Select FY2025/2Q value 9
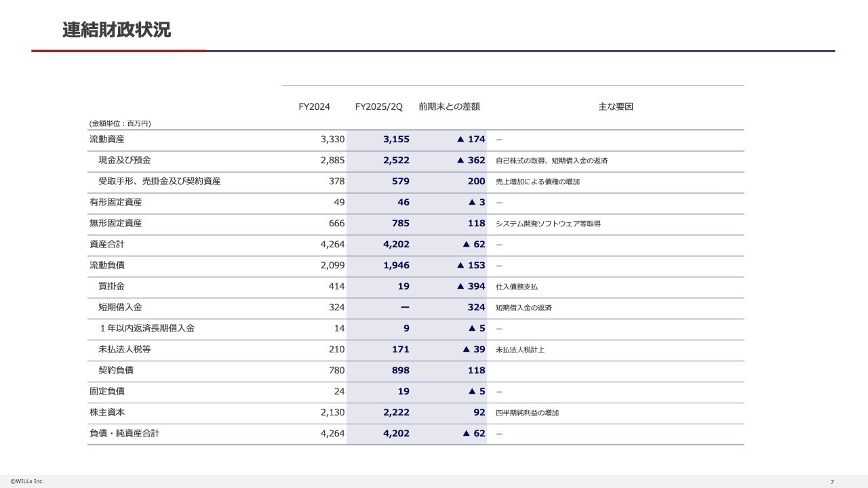Screen dimensions: 868x488 click(406, 329)
